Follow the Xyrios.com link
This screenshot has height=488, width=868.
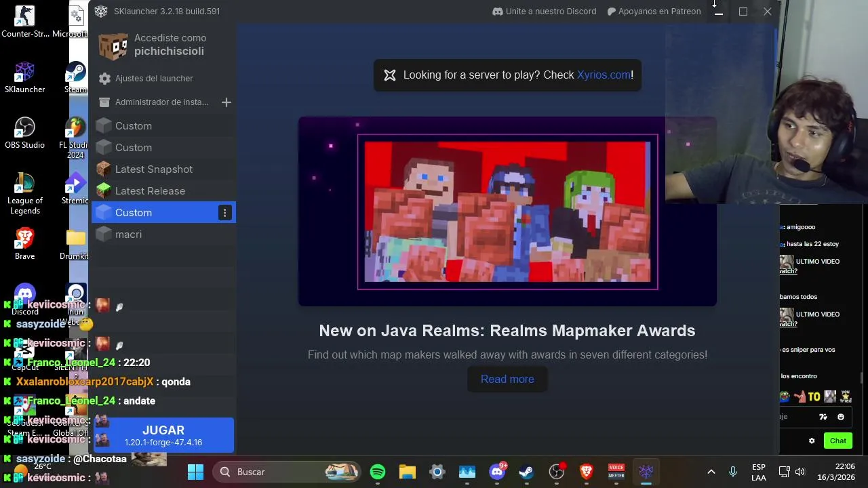click(604, 75)
